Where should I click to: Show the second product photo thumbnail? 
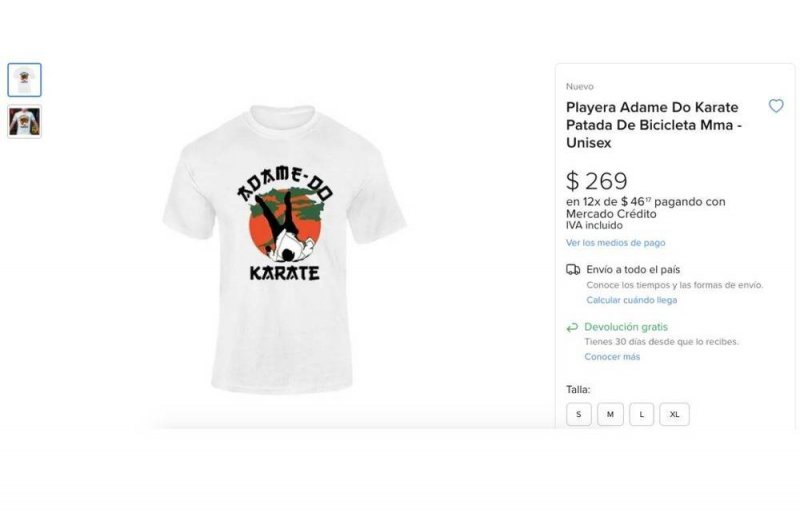pyautogui.click(x=25, y=121)
